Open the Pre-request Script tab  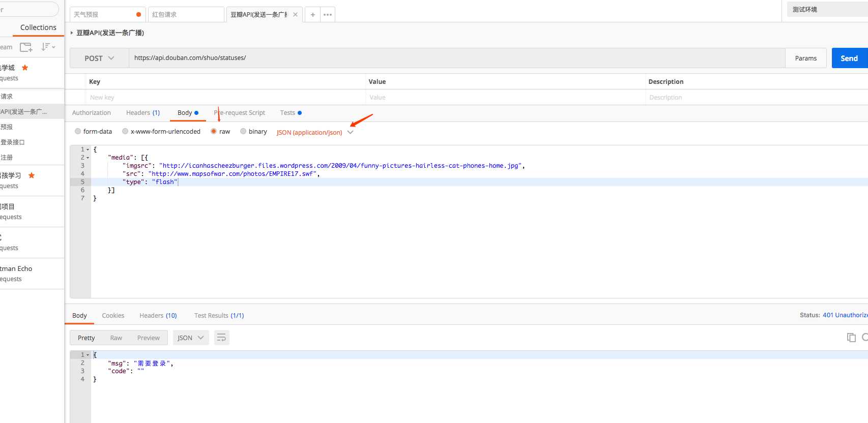pyautogui.click(x=239, y=113)
